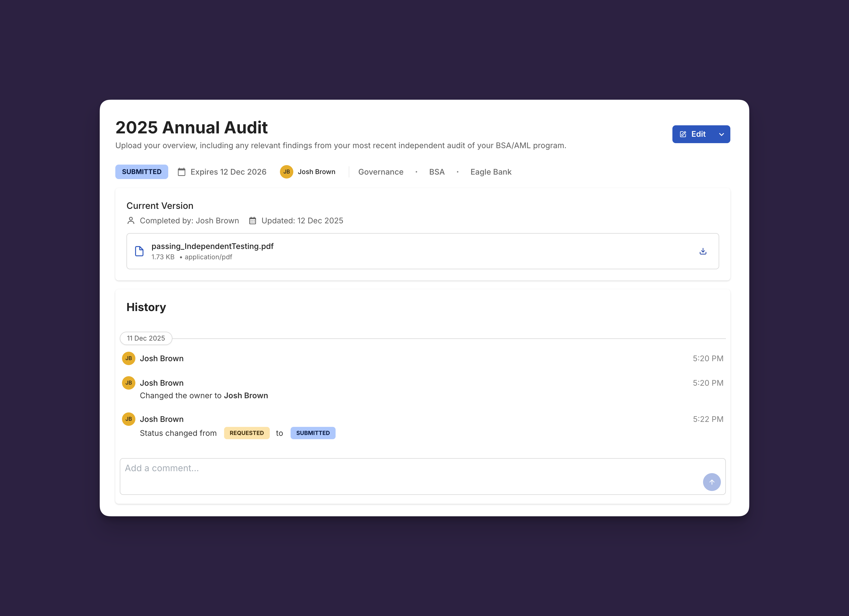Click the pencil icon on Edit button

click(683, 134)
